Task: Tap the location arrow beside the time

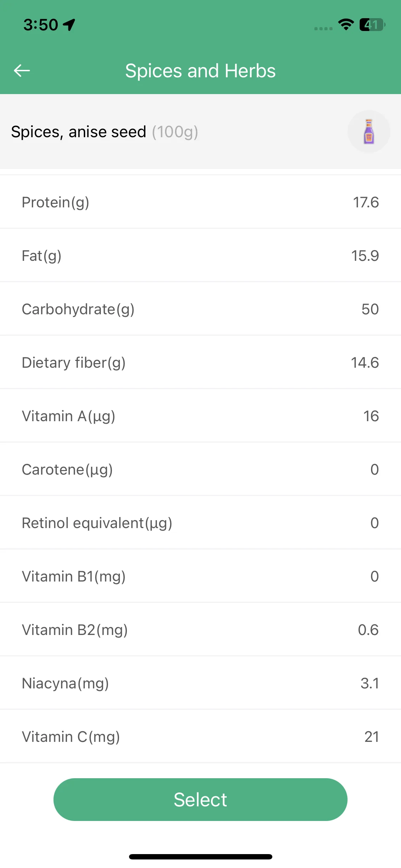Action: (69, 25)
